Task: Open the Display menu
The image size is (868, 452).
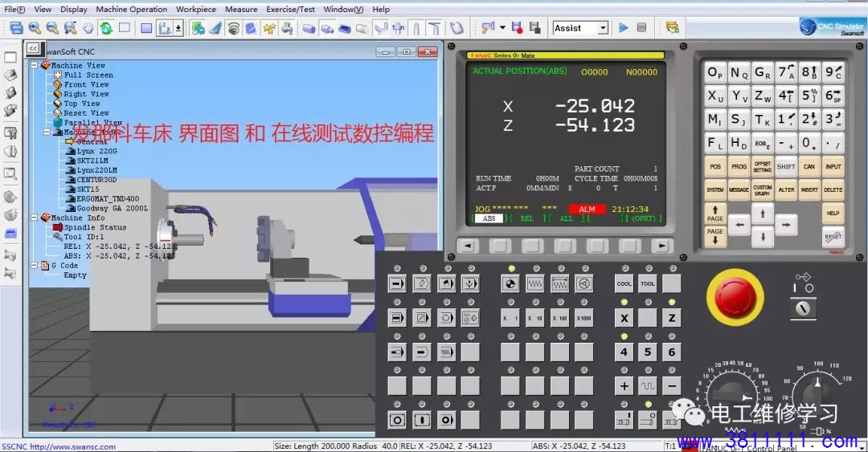Action: pyautogui.click(x=74, y=10)
